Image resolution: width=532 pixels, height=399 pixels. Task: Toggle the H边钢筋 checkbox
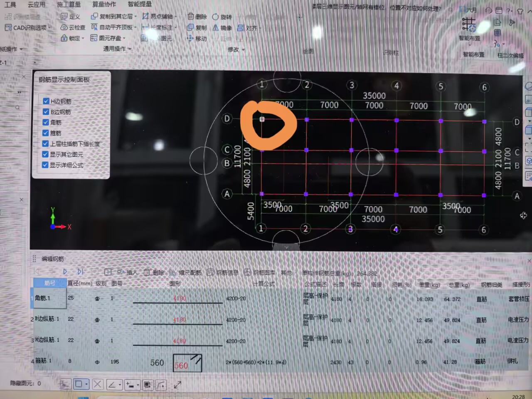coord(46,101)
